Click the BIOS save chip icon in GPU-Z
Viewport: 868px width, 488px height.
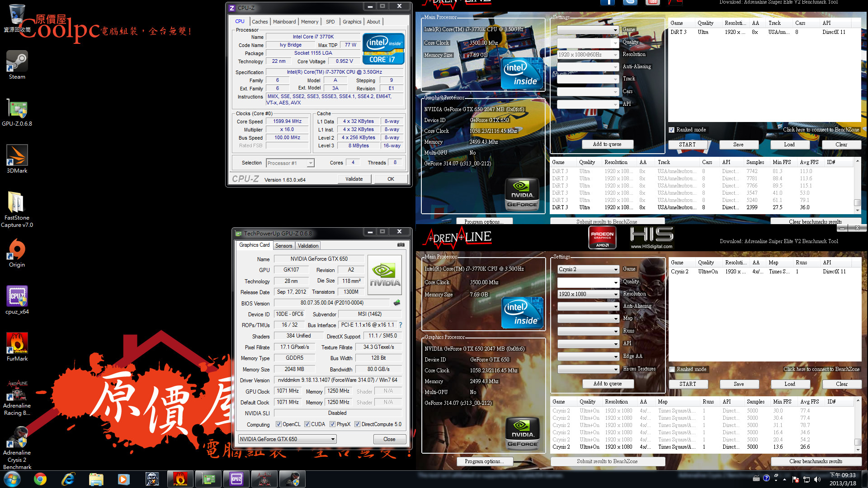(x=397, y=303)
